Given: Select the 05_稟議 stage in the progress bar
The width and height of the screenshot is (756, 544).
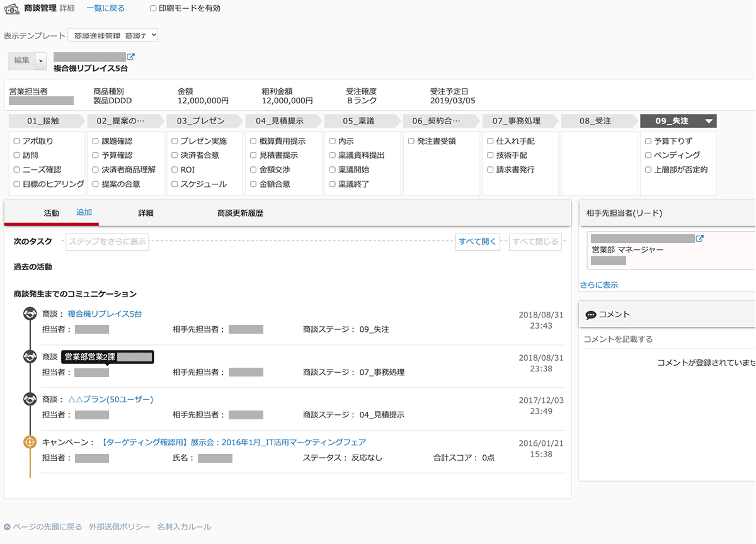Looking at the screenshot, I should [358, 121].
